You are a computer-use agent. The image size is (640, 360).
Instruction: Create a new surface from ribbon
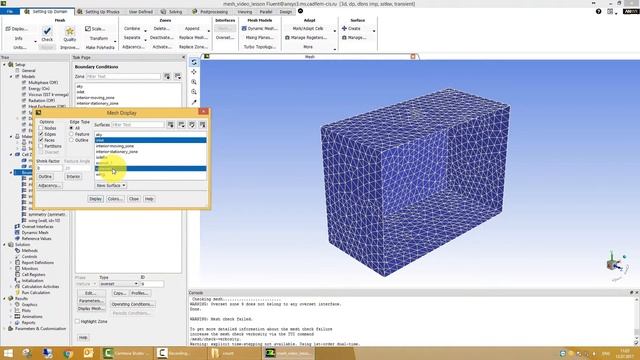[351, 29]
